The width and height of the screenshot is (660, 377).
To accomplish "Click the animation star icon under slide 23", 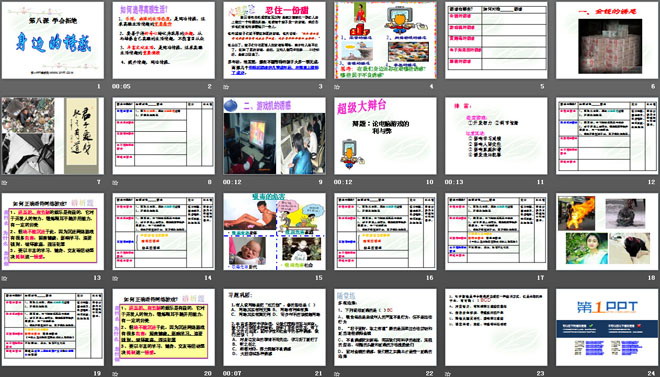I will click(447, 373).
